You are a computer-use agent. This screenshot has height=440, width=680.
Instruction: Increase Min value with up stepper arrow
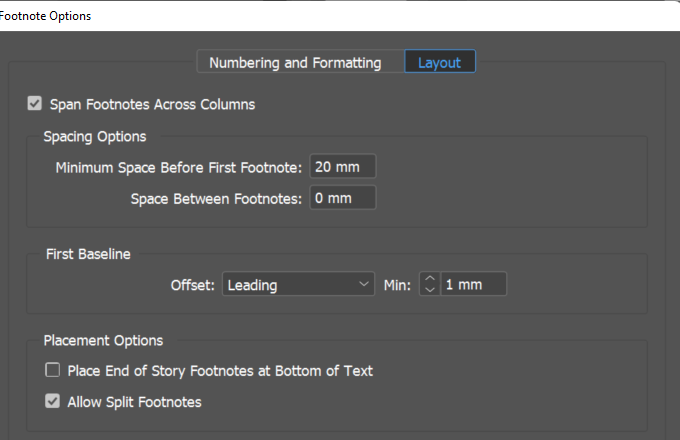click(430, 279)
